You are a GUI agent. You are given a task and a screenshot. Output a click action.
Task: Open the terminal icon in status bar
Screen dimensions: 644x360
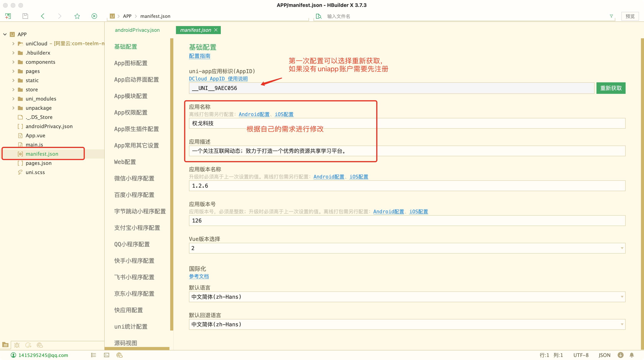pos(107,355)
